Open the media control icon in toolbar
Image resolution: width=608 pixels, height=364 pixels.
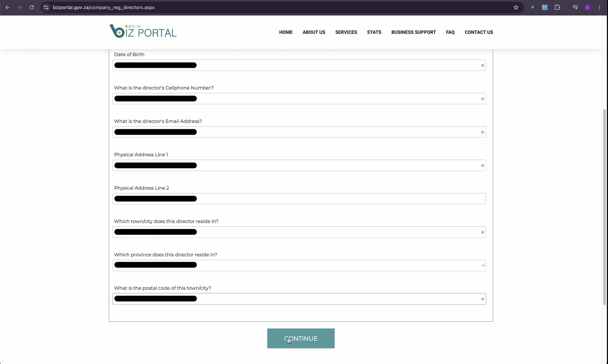coord(575,7)
